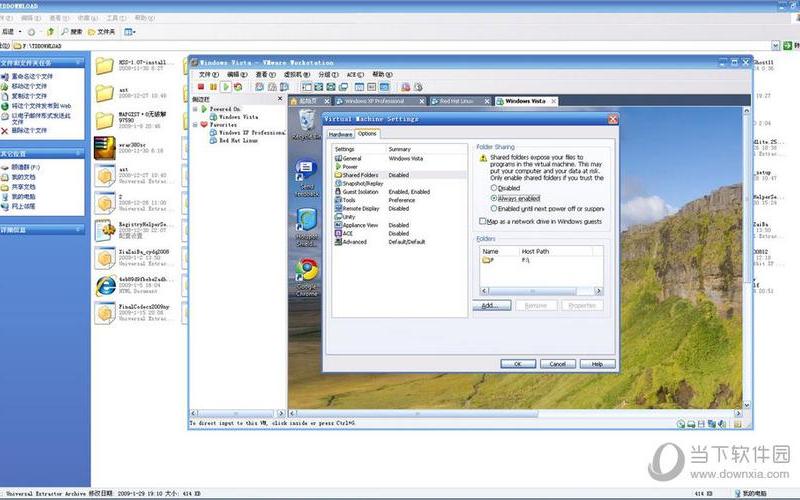Click the Summary View toolbar icon
Screen dimensions: 800x500
359,87
